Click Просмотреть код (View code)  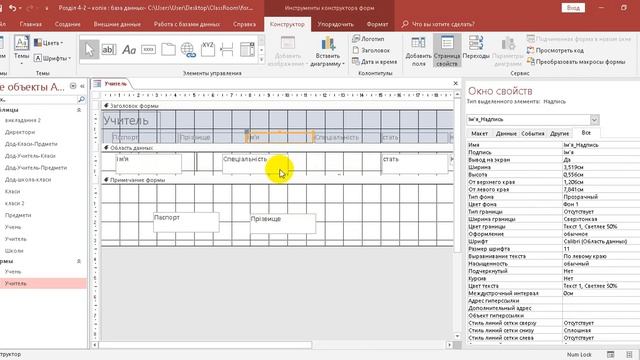tap(555, 50)
